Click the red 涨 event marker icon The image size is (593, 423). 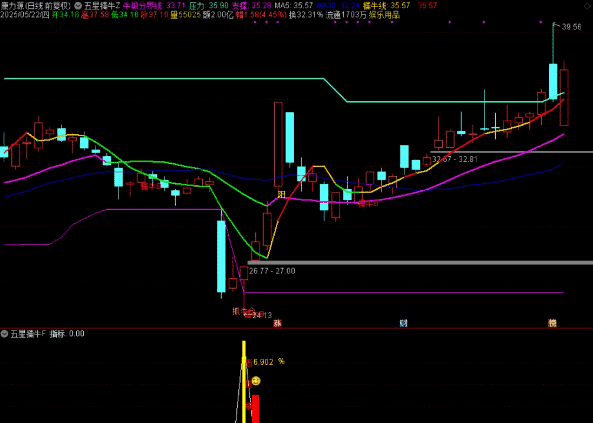[x=278, y=323]
